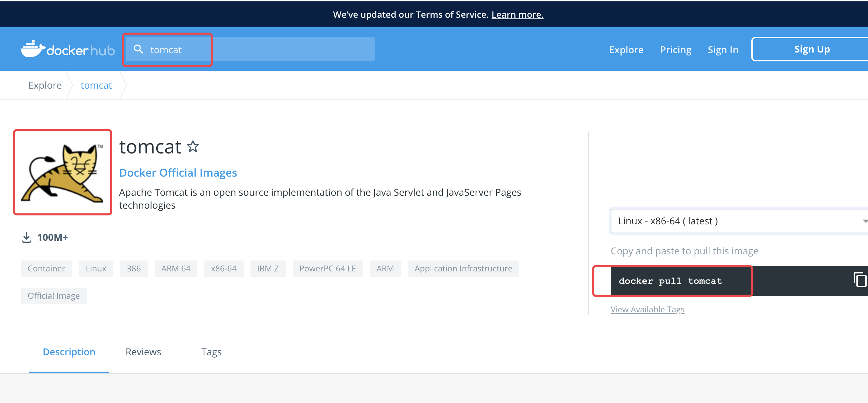Viewport: 868px width, 403px height.
Task: Open Explore in the top navigation
Action: (x=626, y=50)
